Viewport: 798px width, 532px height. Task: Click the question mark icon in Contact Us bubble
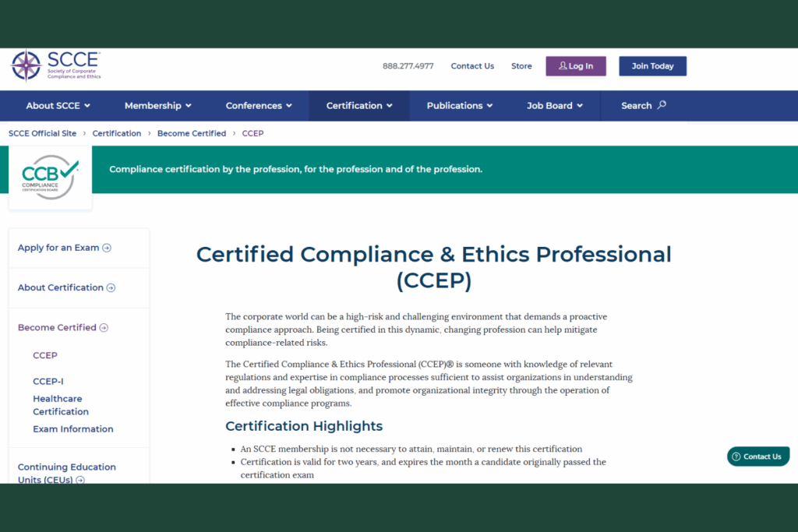[x=736, y=456]
